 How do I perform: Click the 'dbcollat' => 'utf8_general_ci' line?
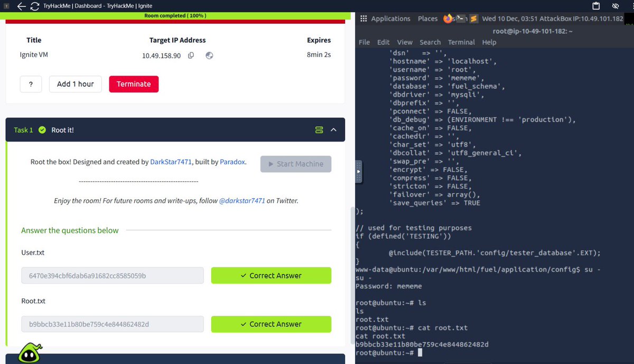tap(456, 153)
